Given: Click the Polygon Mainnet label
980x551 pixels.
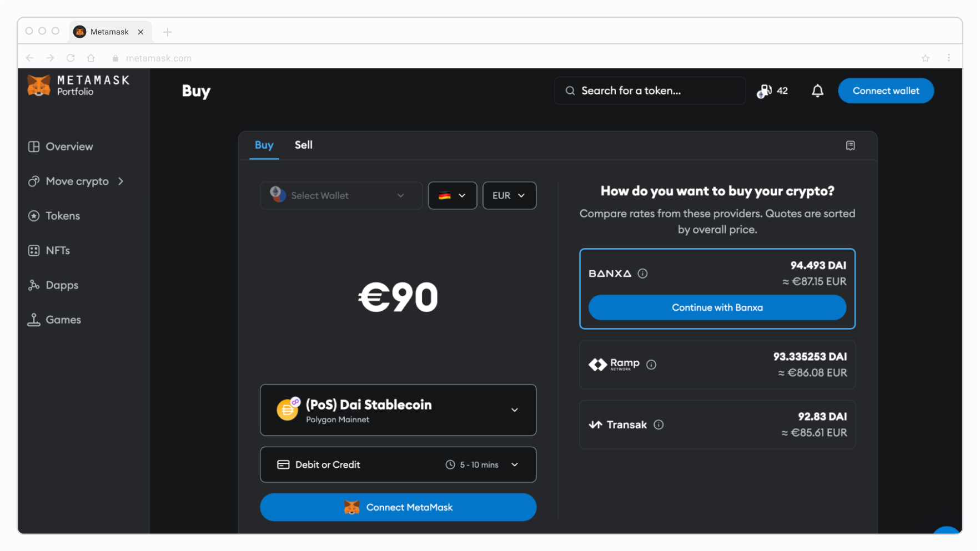Looking at the screenshot, I should click(x=338, y=419).
